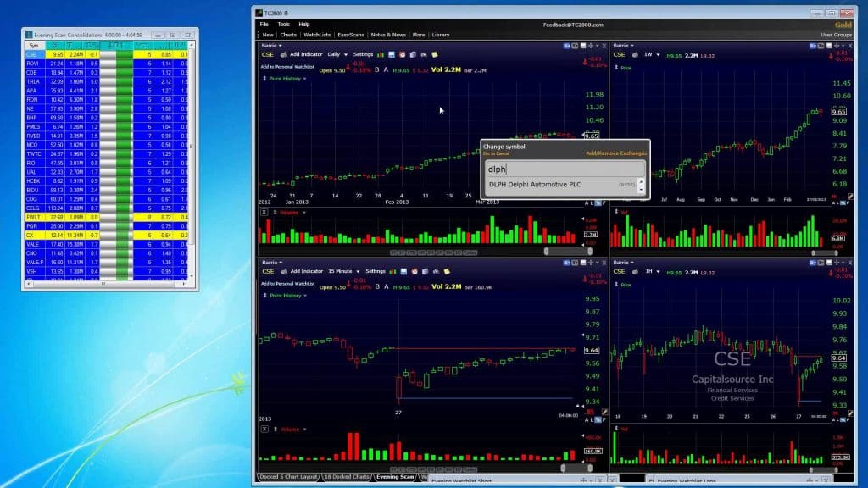Click WatchLists in the TC2000 toolbar
868x488 pixels.
point(317,35)
